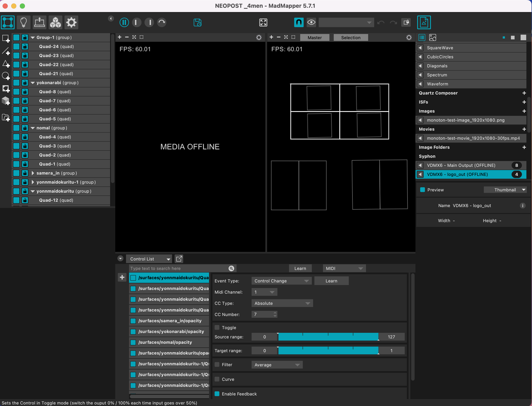
Task: Open the 3D cubes tab icon
Action: pos(55,22)
